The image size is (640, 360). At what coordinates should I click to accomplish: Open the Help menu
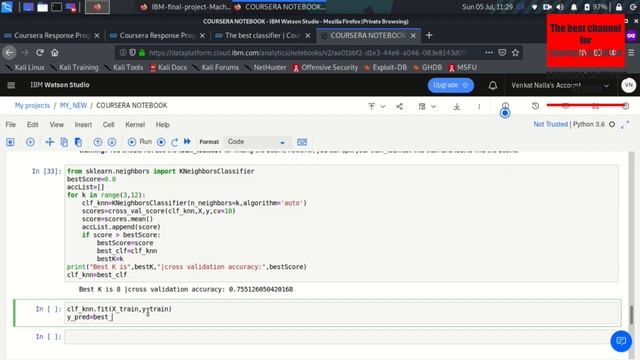click(162, 124)
